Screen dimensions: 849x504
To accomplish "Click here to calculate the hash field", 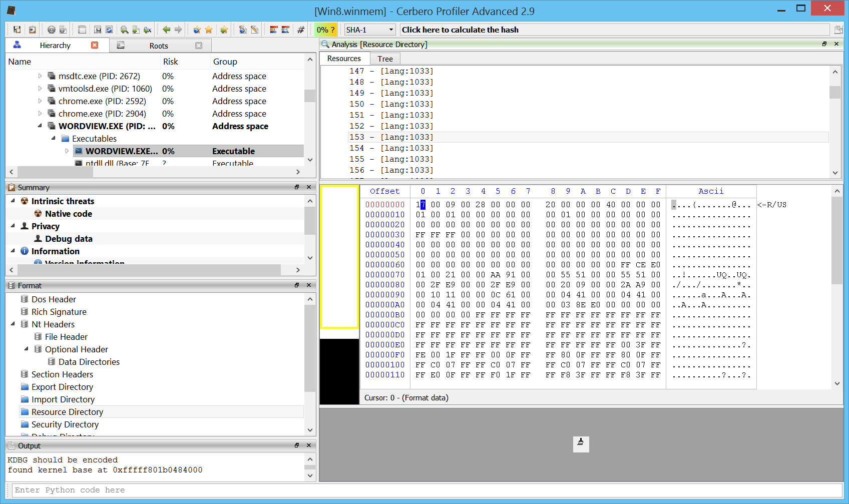I will 614,30.
